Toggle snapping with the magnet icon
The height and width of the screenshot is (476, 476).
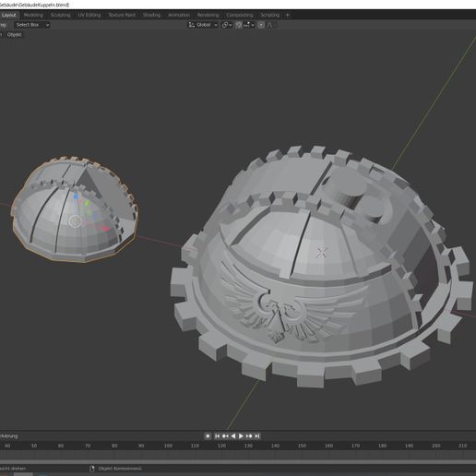pos(238,25)
